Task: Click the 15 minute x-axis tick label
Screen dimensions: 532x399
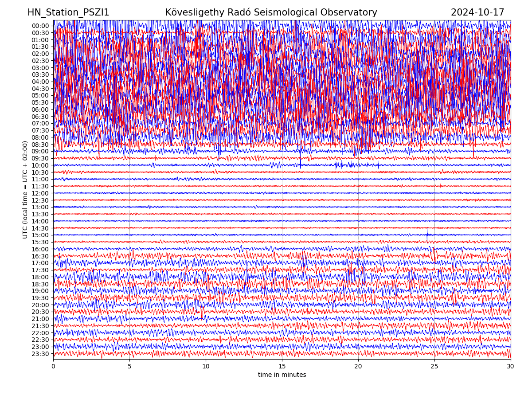Action: 282,367
